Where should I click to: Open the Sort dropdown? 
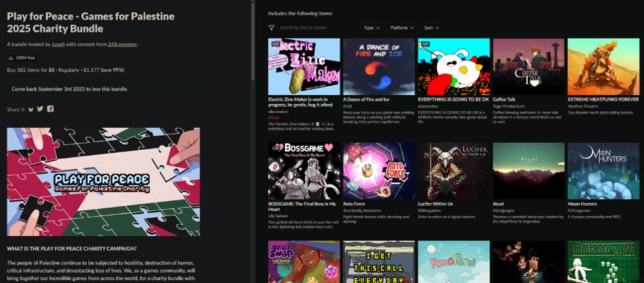click(x=431, y=28)
